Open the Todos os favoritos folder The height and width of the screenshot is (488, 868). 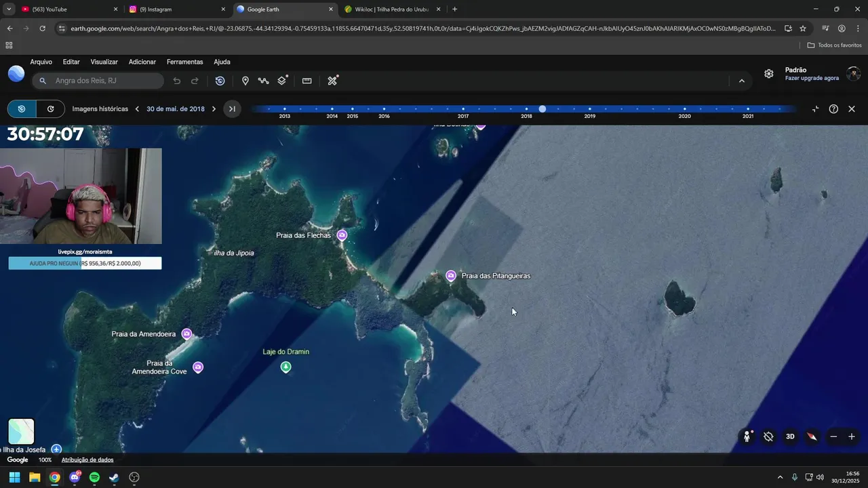834,45
